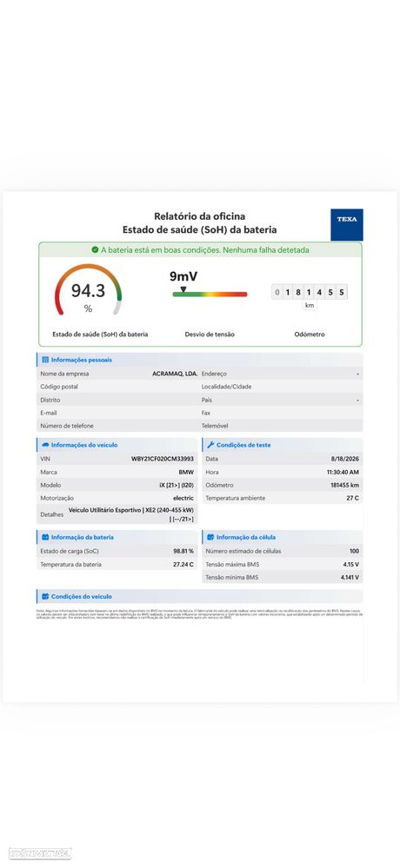Click the Marca value 'BMW'
This screenshot has width=400, height=868.
tap(186, 472)
